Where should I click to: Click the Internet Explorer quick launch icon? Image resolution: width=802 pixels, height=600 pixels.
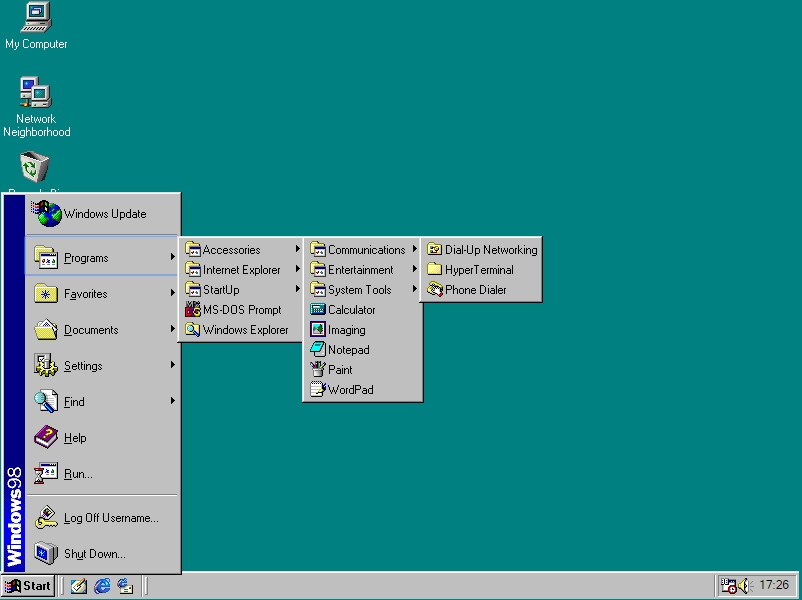(x=102, y=586)
